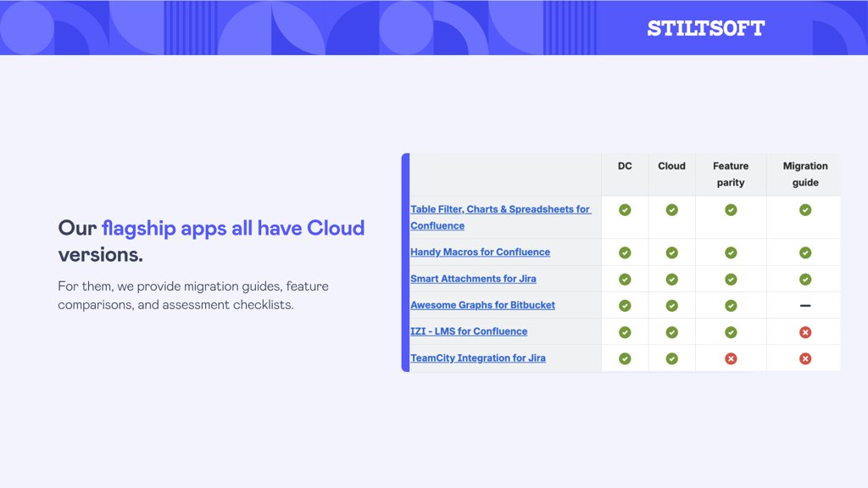The image size is (868, 488).
Task: Click Migration guide checkmark for Handy Macros row
Action: click(x=805, y=252)
